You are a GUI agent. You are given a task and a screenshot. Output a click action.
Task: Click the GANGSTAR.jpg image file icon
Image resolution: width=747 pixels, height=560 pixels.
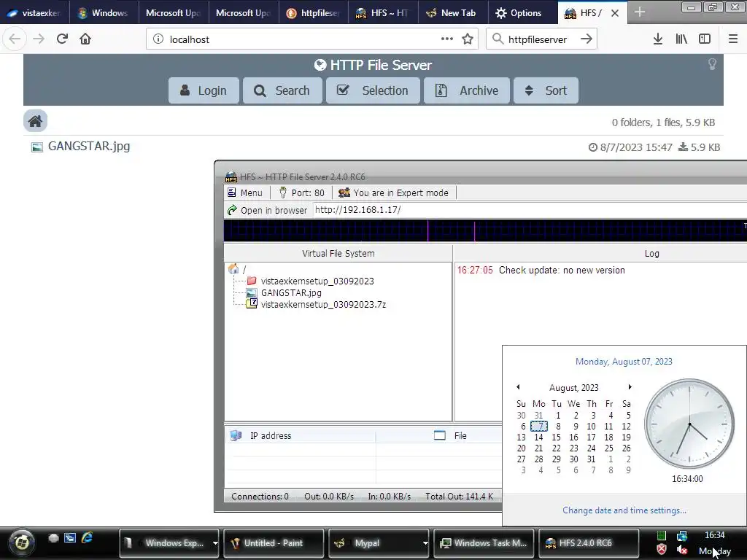click(37, 147)
